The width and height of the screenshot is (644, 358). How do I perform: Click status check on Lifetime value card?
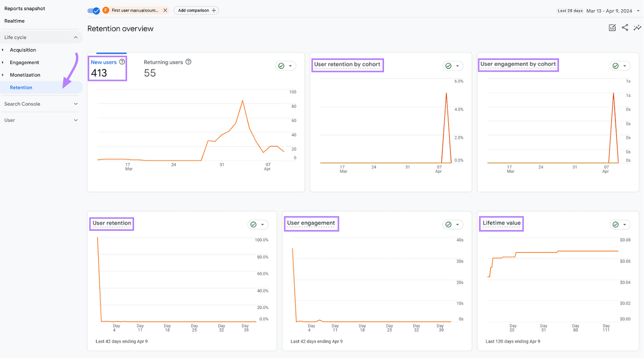pos(615,225)
